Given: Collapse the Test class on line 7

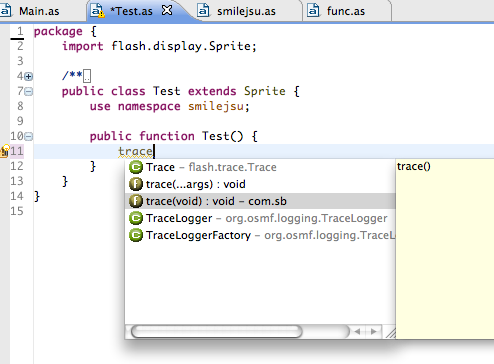Looking at the screenshot, I should pyautogui.click(x=29, y=91).
